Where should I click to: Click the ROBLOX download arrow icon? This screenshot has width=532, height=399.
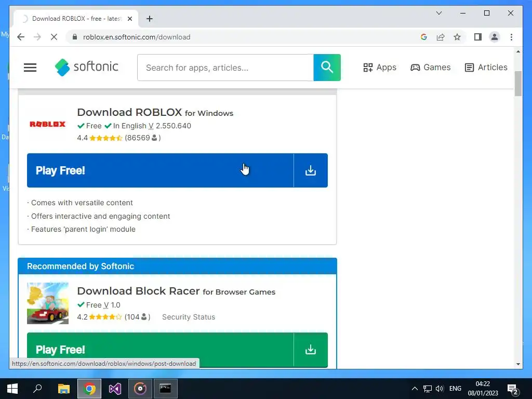point(311,170)
